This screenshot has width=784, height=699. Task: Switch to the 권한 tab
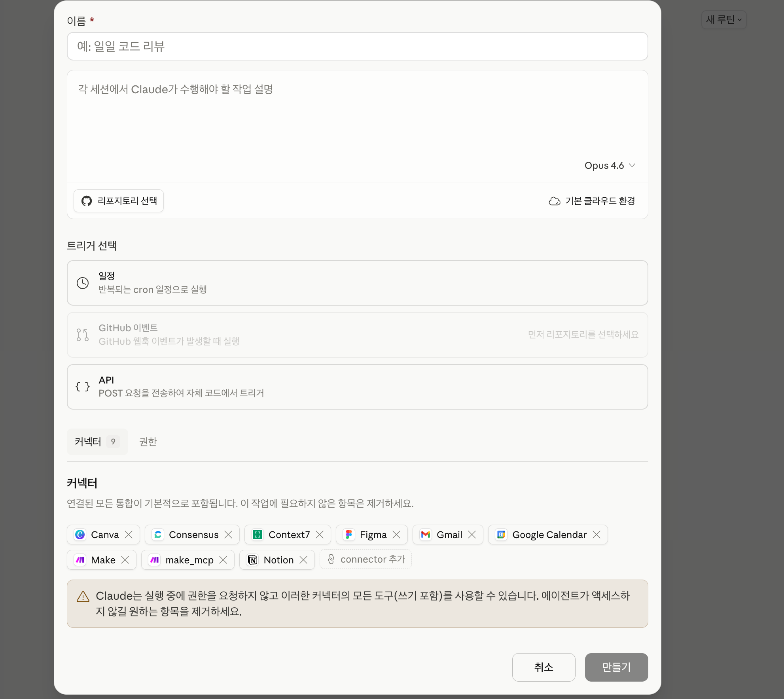148,442
